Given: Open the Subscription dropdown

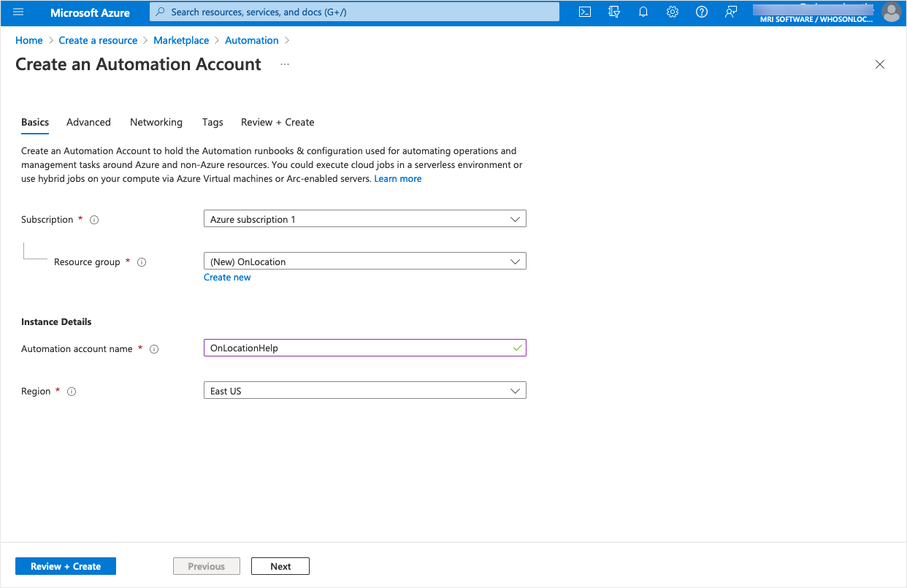Looking at the screenshot, I should (364, 219).
